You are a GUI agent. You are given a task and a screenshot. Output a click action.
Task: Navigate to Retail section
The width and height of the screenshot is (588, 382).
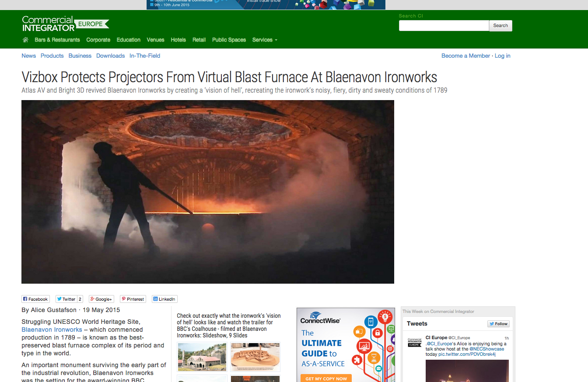point(199,40)
